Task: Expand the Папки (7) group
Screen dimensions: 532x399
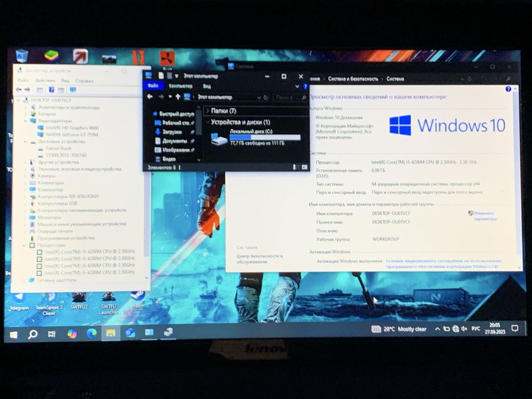Action: (x=208, y=111)
